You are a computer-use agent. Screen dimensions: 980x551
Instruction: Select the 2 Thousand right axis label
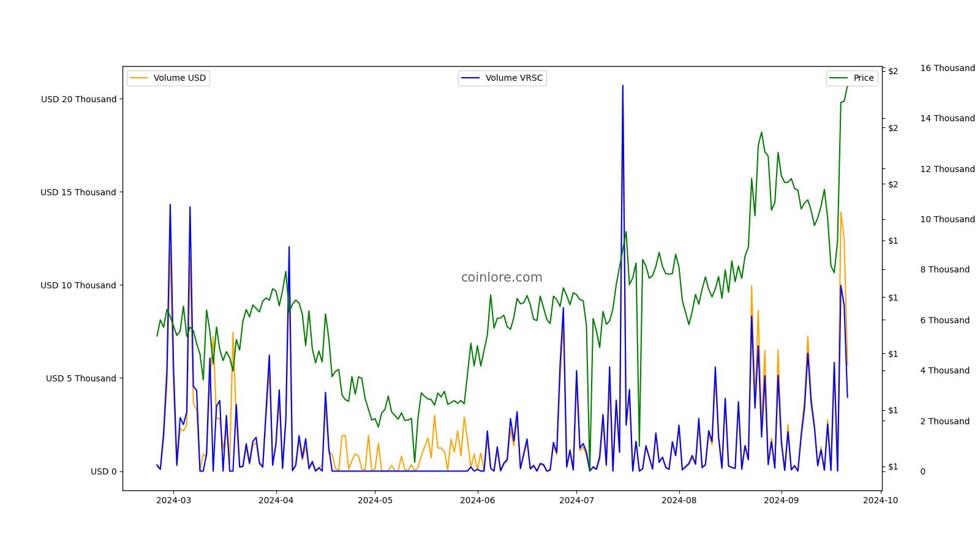945,421
